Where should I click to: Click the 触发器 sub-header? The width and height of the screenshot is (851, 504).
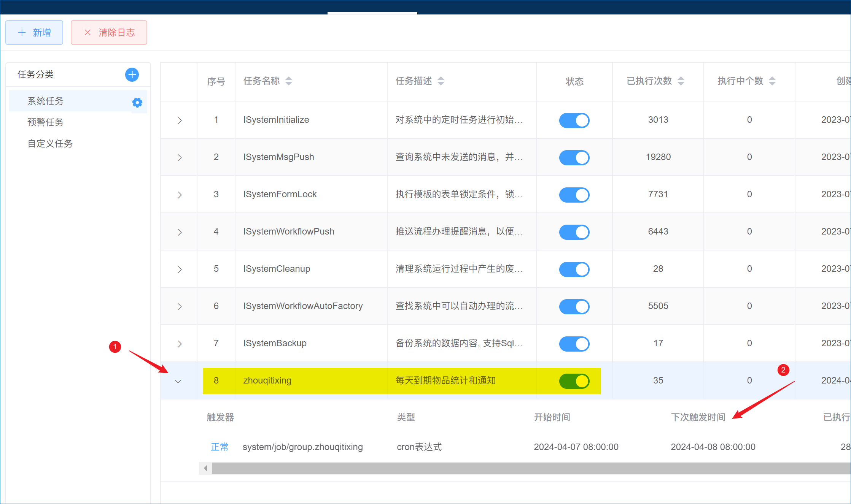(220, 417)
